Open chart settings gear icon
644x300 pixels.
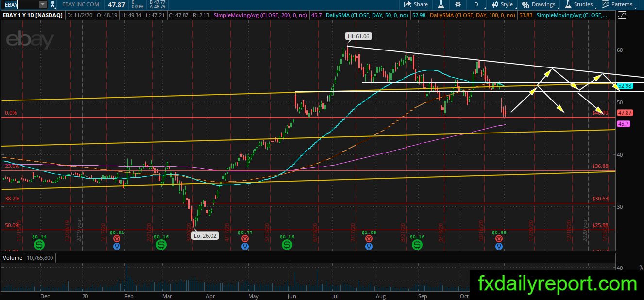(x=458, y=4)
